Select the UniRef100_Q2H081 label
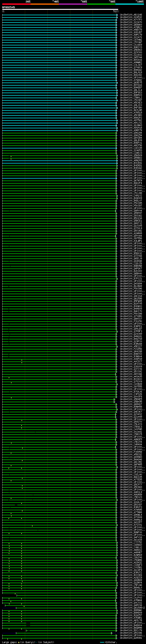 coord(131,638)
